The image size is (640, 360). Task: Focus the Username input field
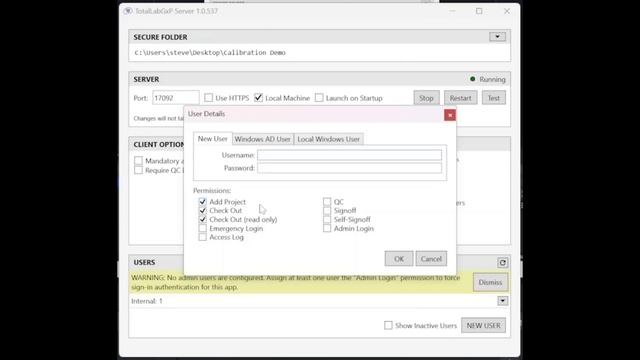point(349,155)
